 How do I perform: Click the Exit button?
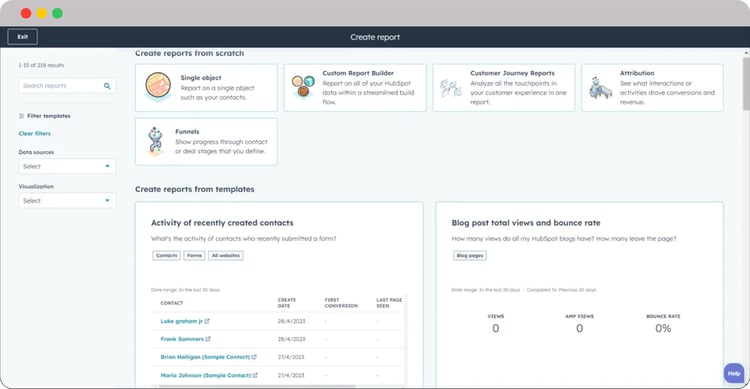click(x=22, y=37)
